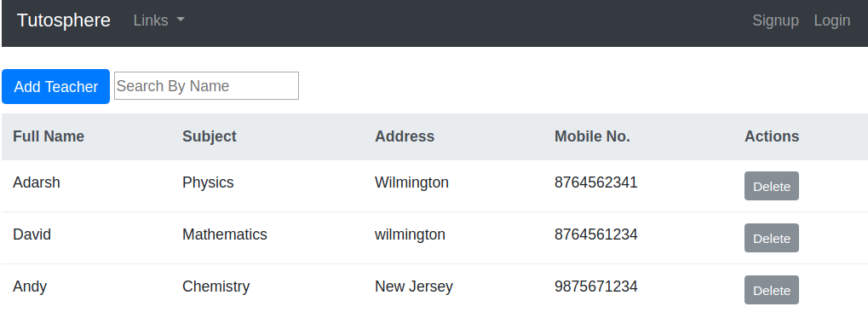Open the Links dropdown menu
The height and width of the screenshot is (324, 868).
pos(159,20)
